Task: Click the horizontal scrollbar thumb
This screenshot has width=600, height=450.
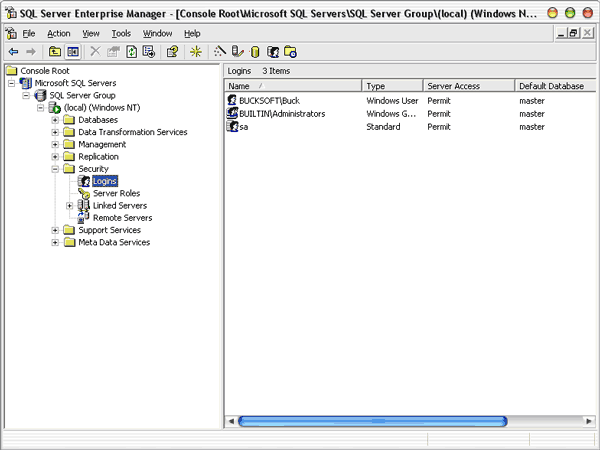Action: click(373, 421)
